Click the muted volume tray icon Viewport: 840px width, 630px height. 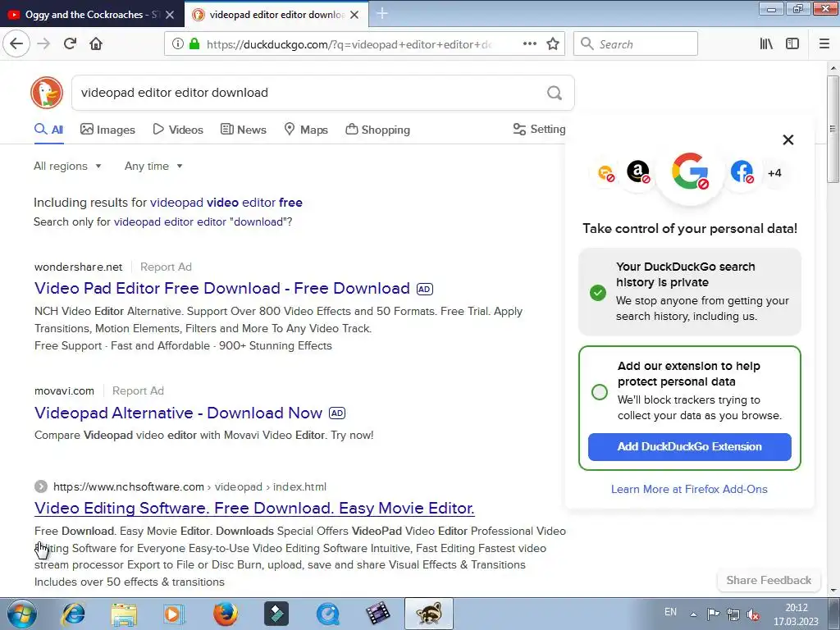[753, 614]
